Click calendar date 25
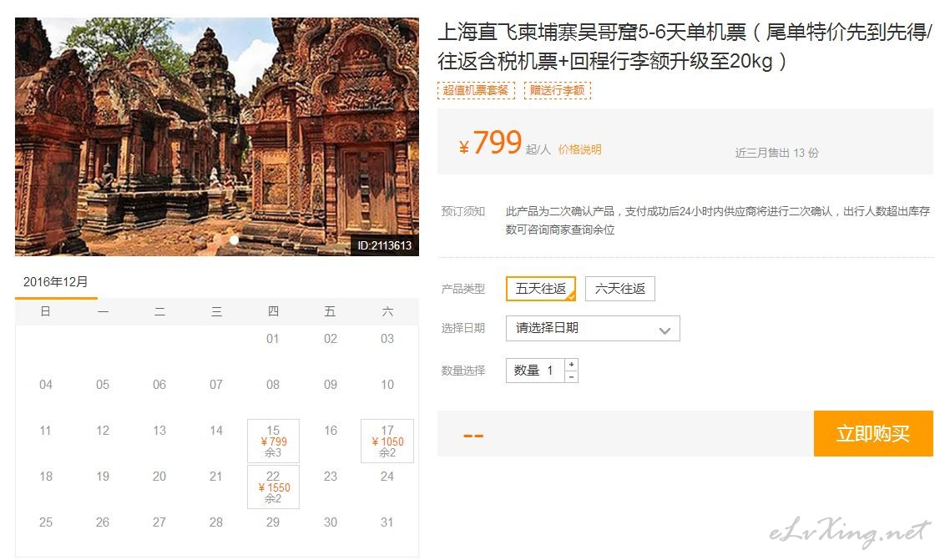 (x=46, y=522)
